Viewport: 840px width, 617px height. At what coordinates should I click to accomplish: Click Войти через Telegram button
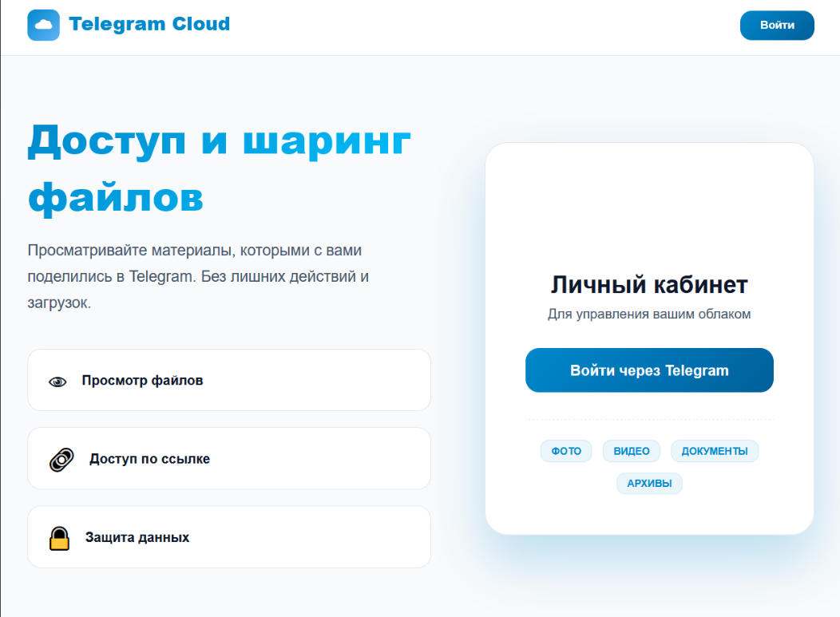tap(649, 370)
